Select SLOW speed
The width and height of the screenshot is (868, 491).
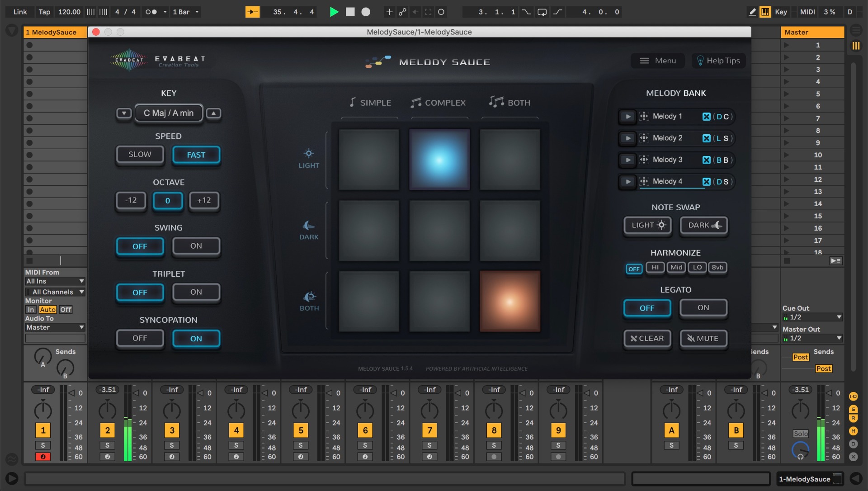[x=140, y=155]
